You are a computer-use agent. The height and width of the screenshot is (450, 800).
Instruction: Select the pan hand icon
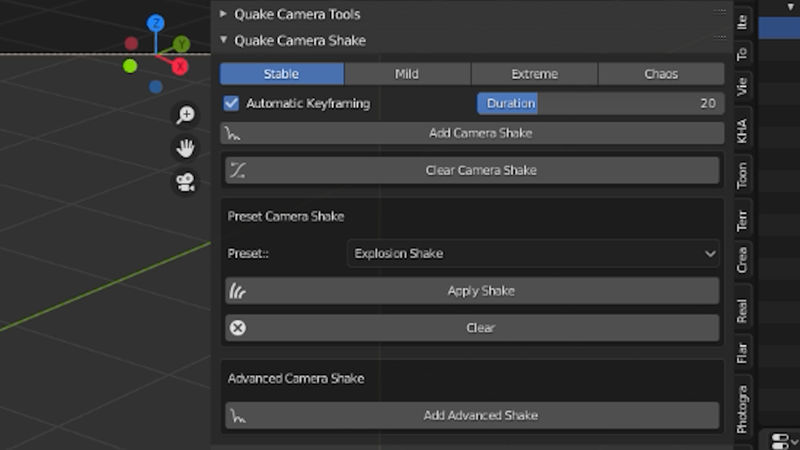tap(185, 148)
